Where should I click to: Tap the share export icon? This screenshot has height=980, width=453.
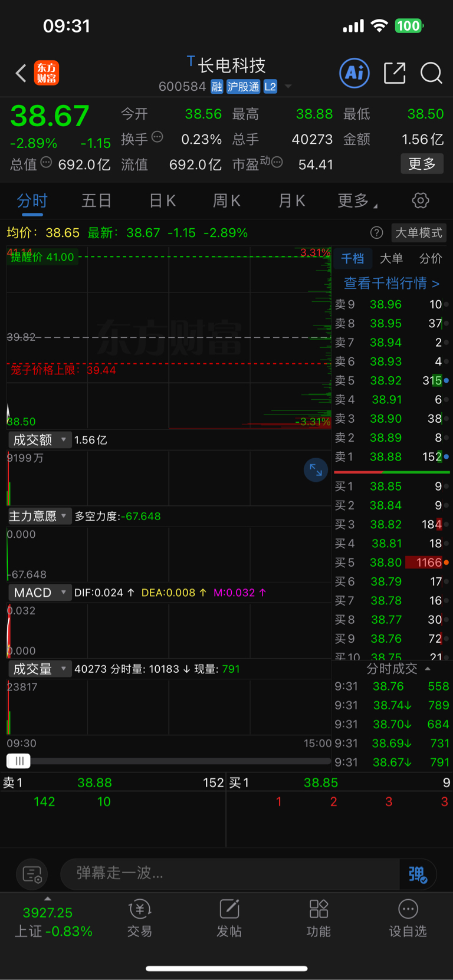tap(395, 73)
